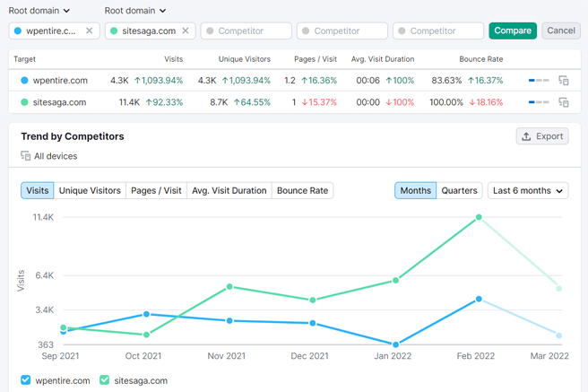Image resolution: width=588 pixels, height=392 pixels.
Task: Click wpentire.com in the Target table
Action: pyautogui.click(x=60, y=80)
